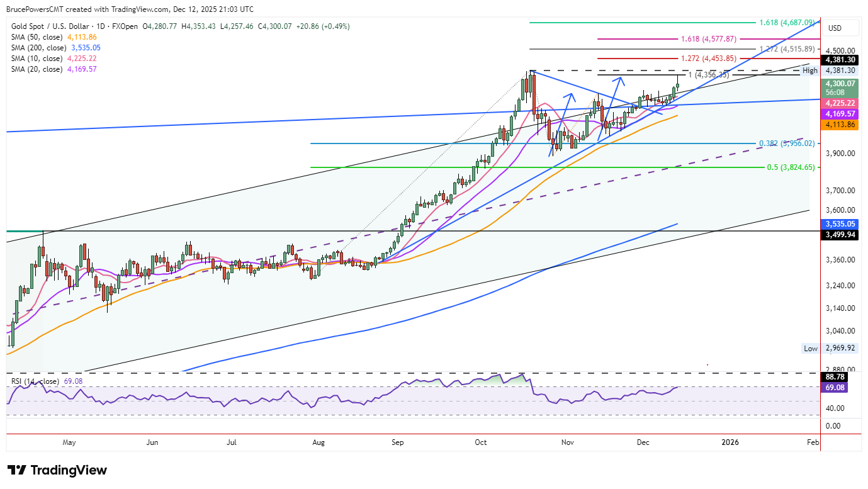Click the blue upward arrow near the December candles
Screen dimensions: 868x489
pos(611,106)
